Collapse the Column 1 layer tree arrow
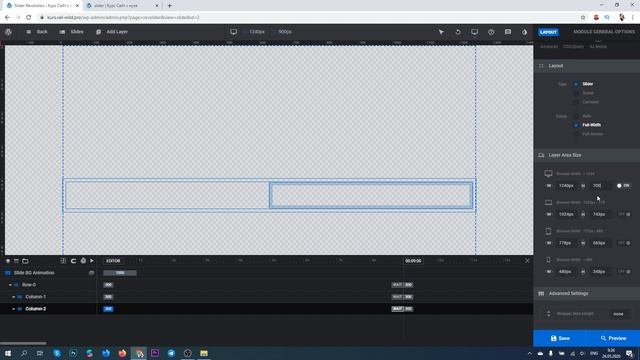 coord(13,297)
